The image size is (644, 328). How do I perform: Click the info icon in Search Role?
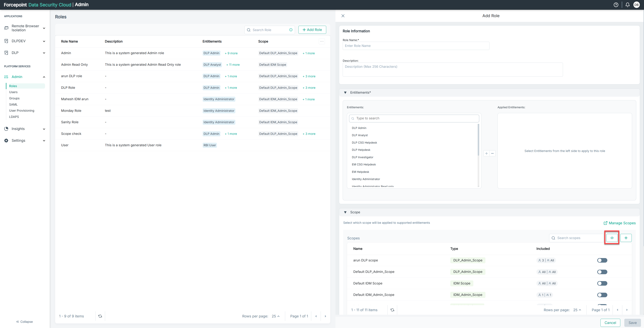tap(291, 30)
